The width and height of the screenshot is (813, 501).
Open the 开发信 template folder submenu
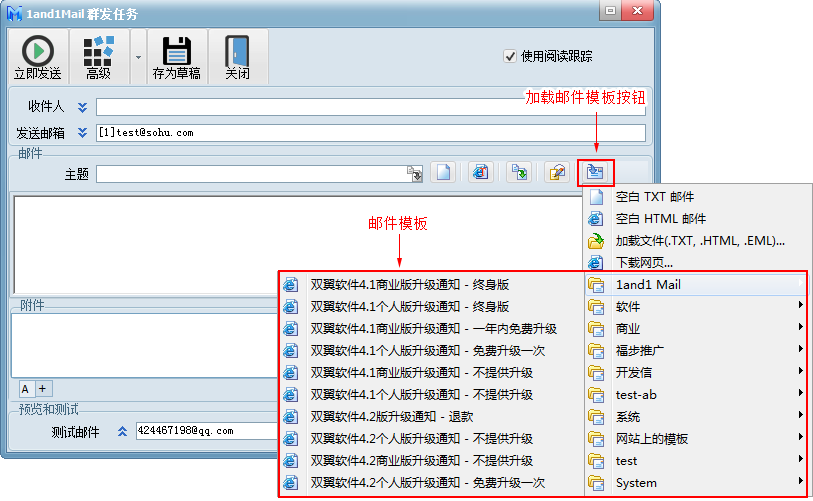click(x=696, y=373)
